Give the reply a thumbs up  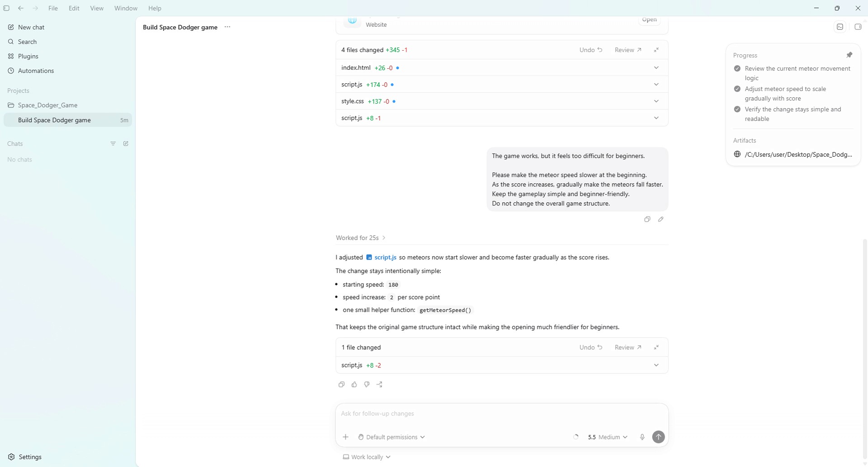pos(354,385)
